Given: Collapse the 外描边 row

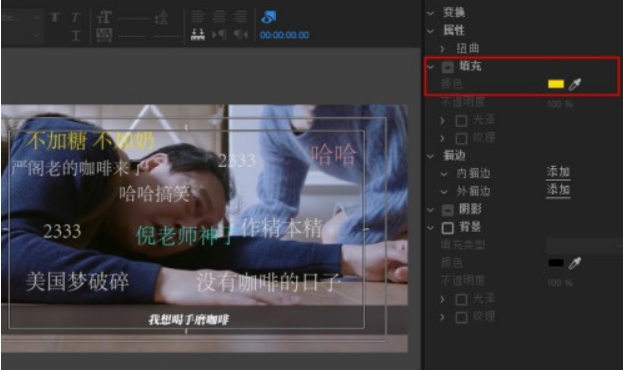Looking at the screenshot, I should click(444, 192).
